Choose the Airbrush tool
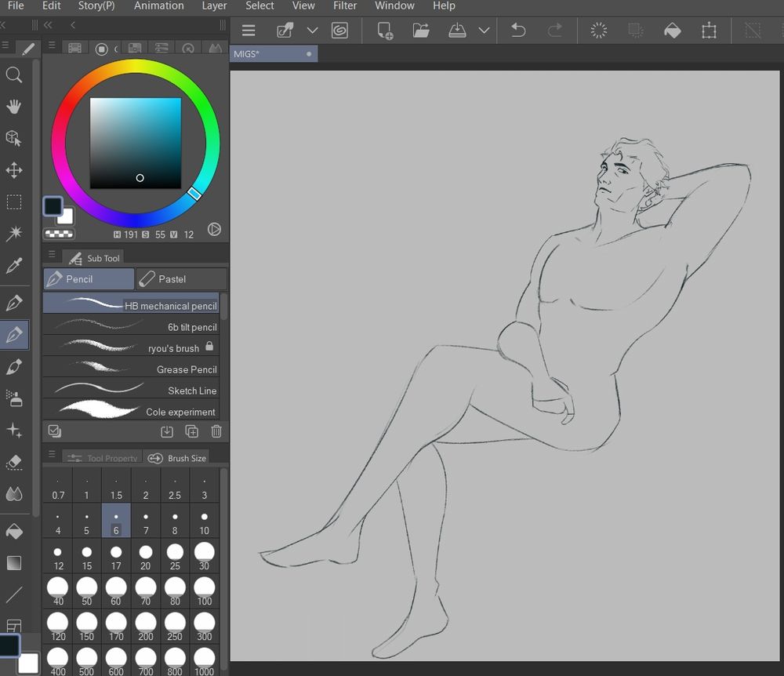This screenshot has width=784, height=676. [x=14, y=398]
